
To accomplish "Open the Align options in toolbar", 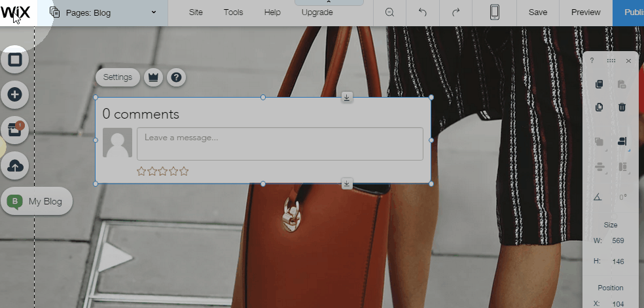I will pyautogui.click(x=622, y=142).
